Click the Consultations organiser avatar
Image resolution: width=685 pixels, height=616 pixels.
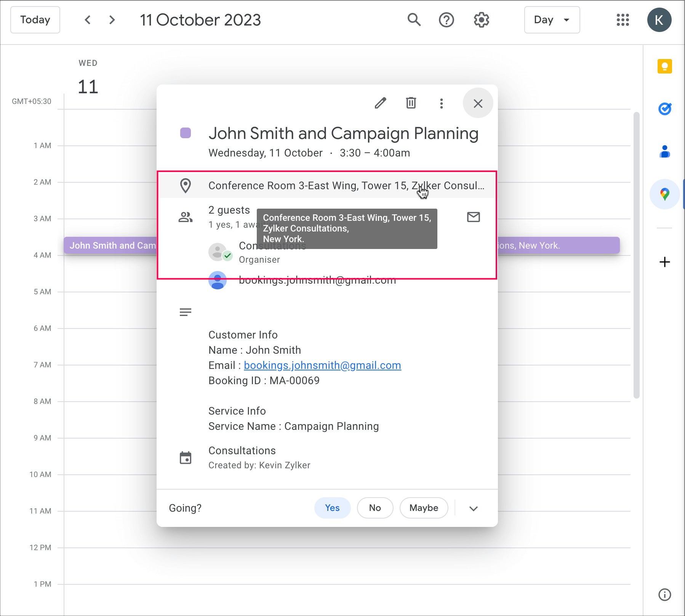218,252
